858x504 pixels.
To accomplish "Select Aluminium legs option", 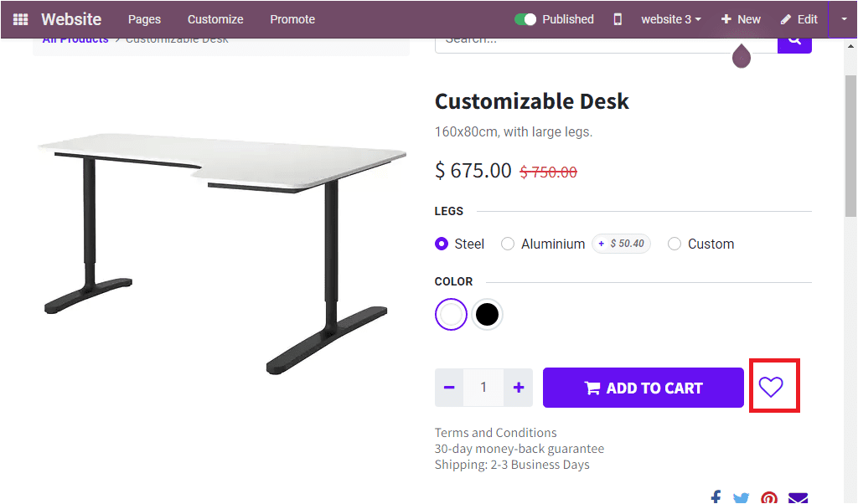I will [x=508, y=244].
